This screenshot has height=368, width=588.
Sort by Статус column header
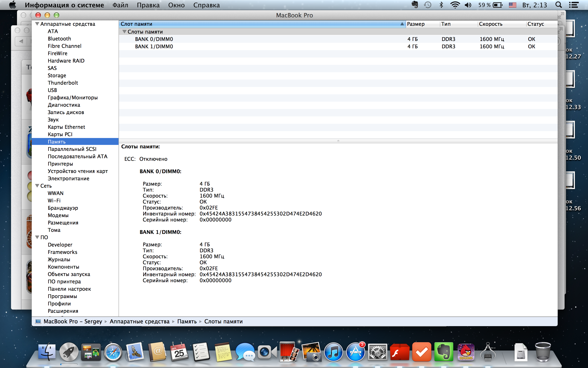point(542,24)
